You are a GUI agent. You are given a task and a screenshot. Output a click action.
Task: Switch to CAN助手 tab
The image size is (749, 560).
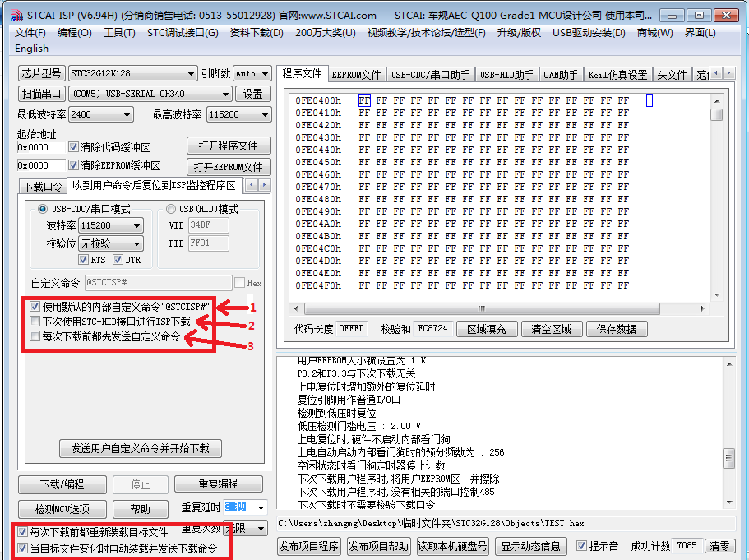point(561,75)
